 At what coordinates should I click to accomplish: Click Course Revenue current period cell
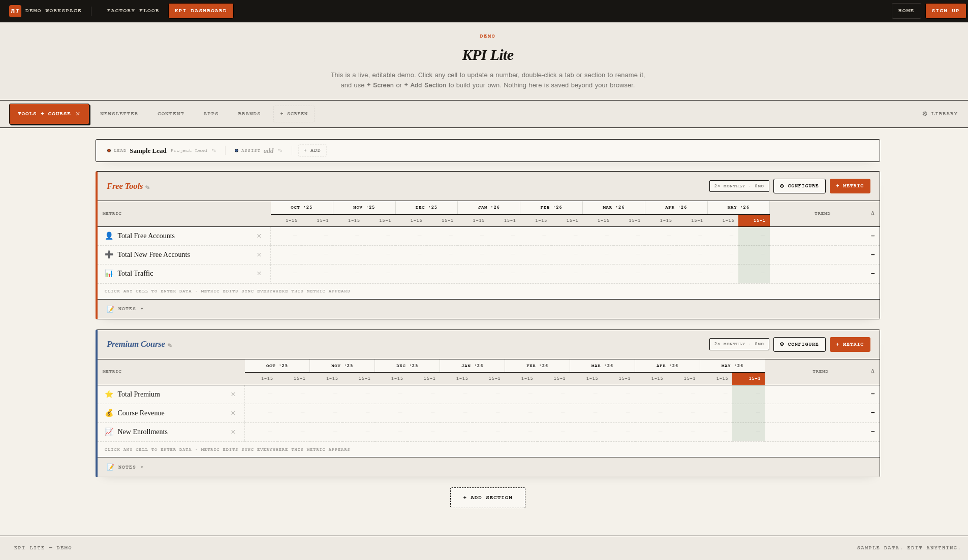tap(748, 413)
